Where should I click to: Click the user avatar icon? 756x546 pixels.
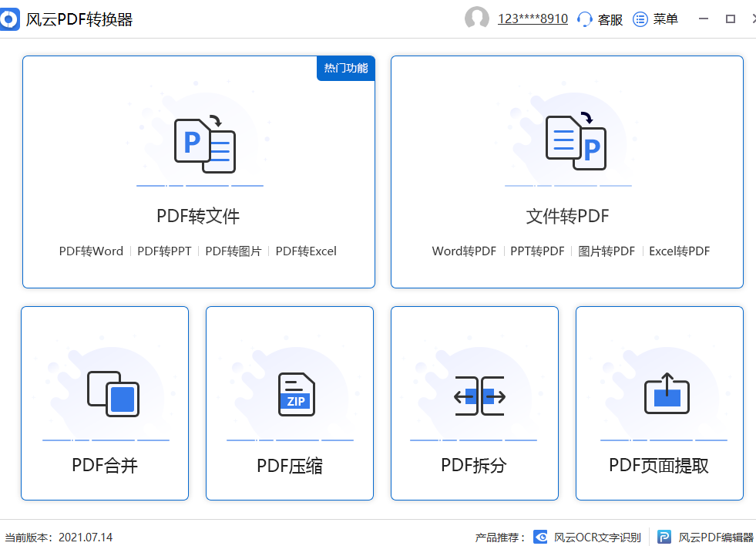[477, 19]
